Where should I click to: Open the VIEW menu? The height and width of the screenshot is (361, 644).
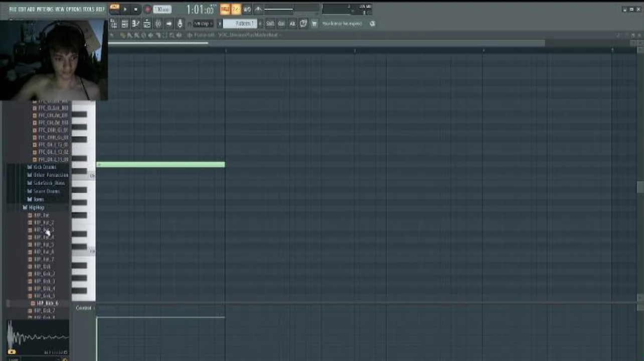coord(60,9)
